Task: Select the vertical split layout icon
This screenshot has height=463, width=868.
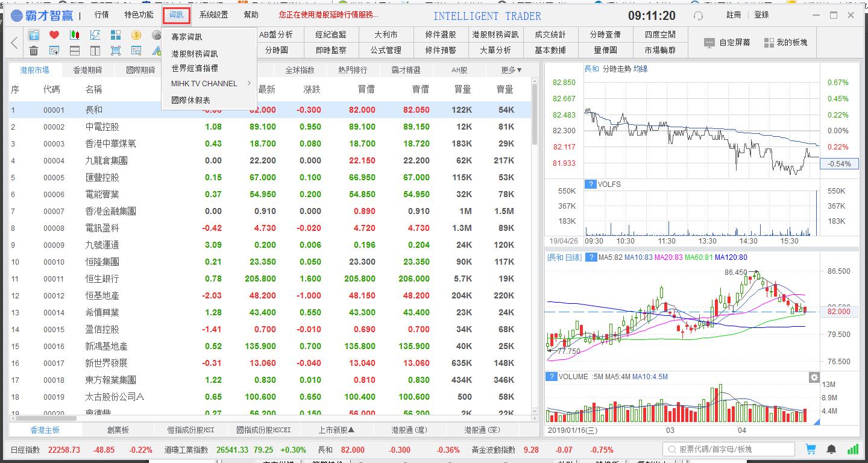Action: (x=95, y=51)
